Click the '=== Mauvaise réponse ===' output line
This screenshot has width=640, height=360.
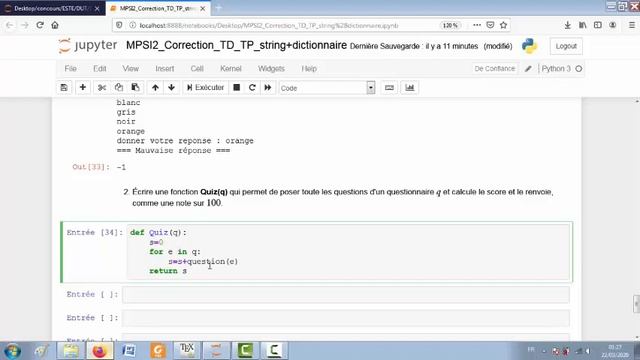[x=173, y=151]
